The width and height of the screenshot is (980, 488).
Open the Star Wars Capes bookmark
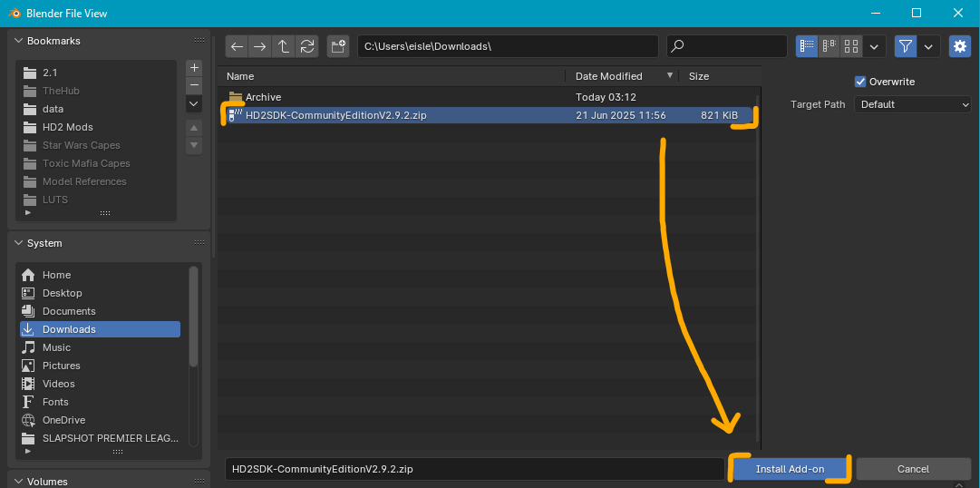tap(98, 145)
